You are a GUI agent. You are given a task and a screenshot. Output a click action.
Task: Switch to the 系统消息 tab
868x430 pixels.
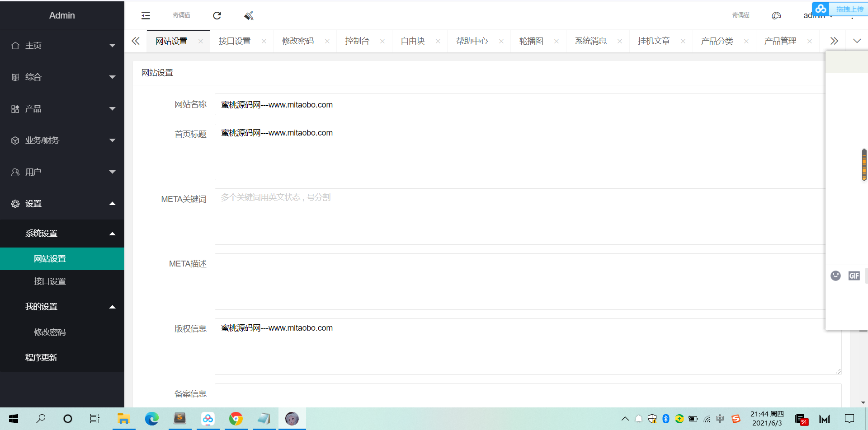coord(591,41)
